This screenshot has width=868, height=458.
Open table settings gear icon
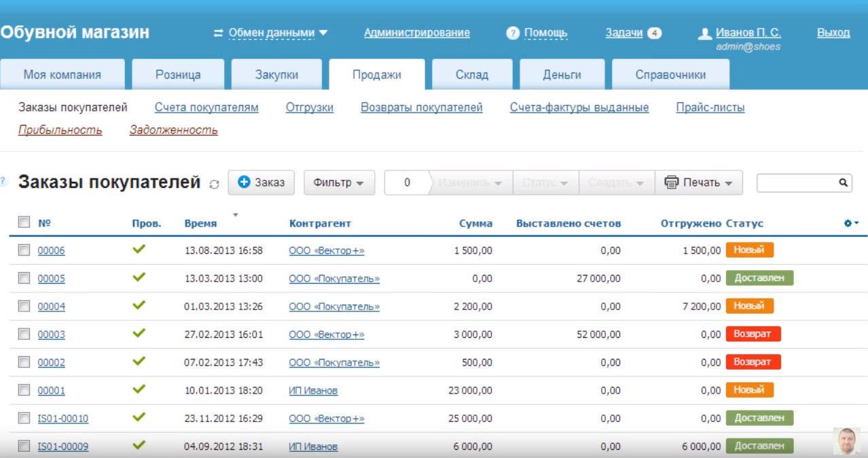[x=848, y=223]
